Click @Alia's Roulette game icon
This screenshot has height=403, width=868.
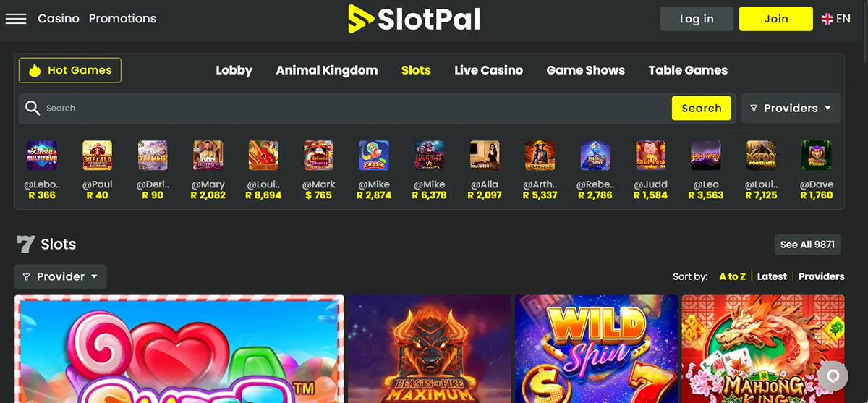485,156
